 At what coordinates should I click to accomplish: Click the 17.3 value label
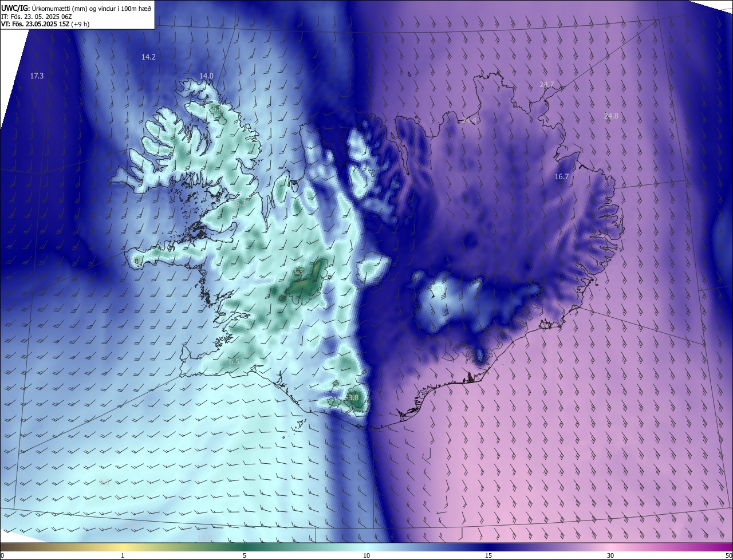point(37,76)
